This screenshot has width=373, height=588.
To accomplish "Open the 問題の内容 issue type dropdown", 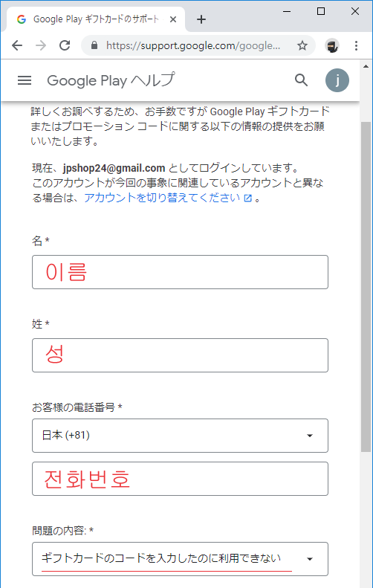I will [x=180, y=559].
